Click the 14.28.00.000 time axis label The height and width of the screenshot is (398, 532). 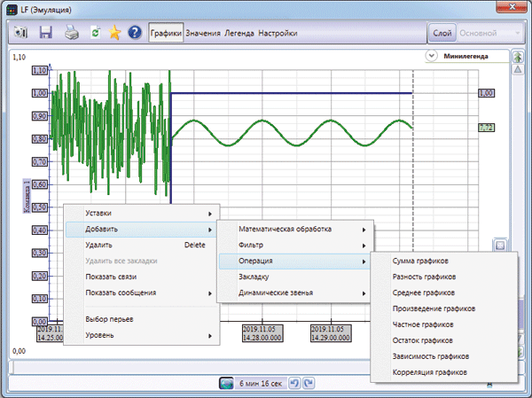pyautogui.click(x=262, y=333)
